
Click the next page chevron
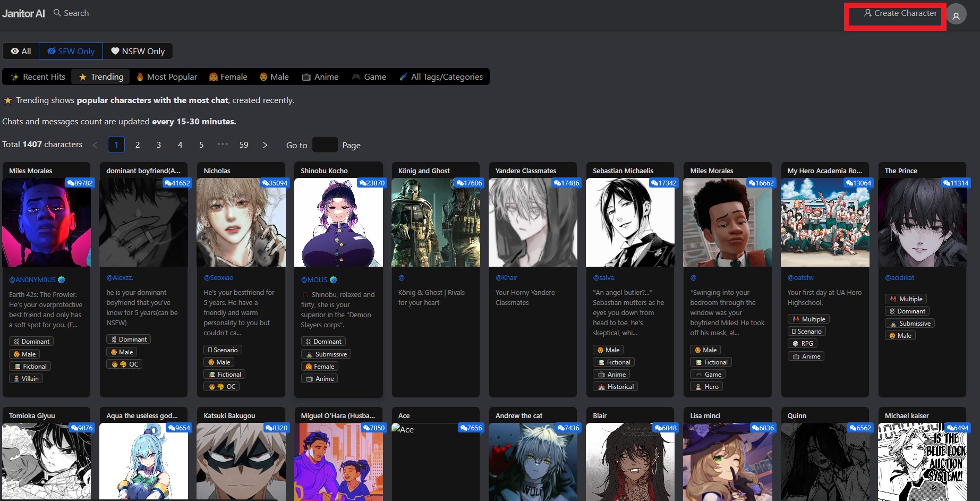coord(265,145)
